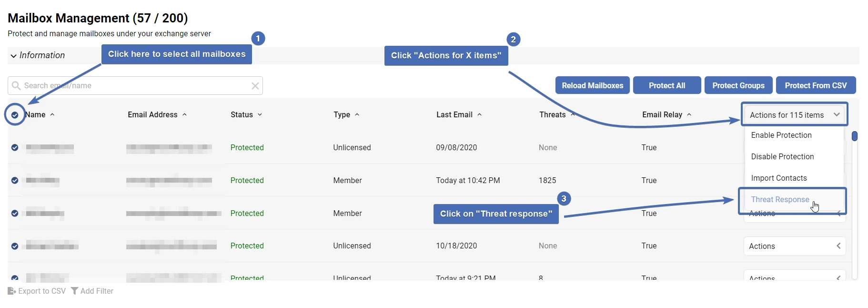Collapse the Information section
This screenshot has width=868, height=308.
tap(13, 56)
